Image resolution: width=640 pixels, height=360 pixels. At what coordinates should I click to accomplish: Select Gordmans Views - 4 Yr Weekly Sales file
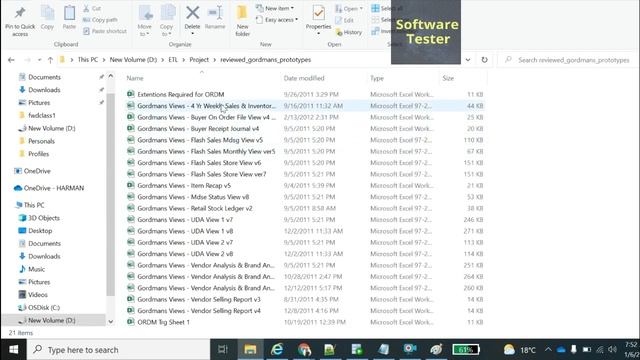pos(207,106)
